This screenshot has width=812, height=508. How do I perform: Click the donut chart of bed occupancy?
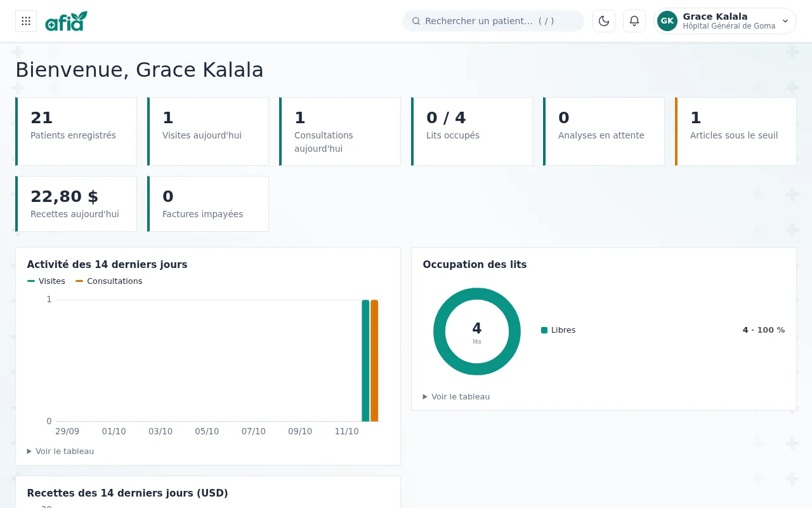[x=477, y=331]
